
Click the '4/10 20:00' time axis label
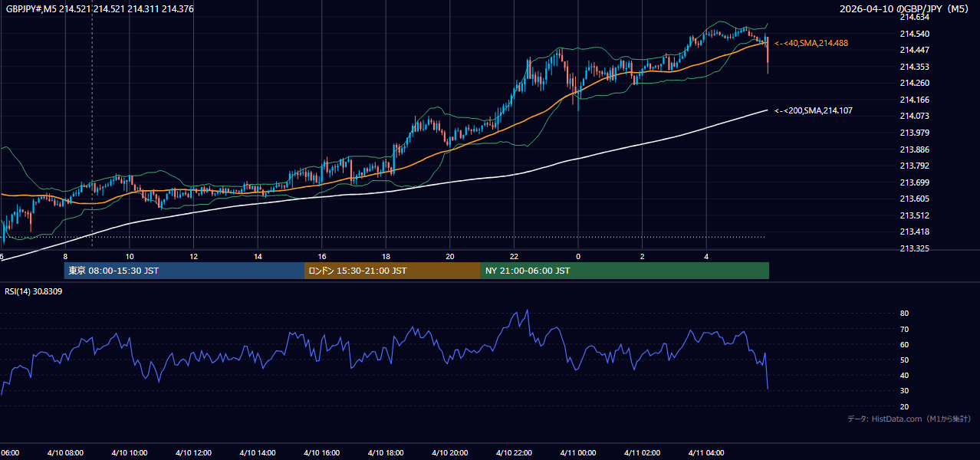pos(449,453)
